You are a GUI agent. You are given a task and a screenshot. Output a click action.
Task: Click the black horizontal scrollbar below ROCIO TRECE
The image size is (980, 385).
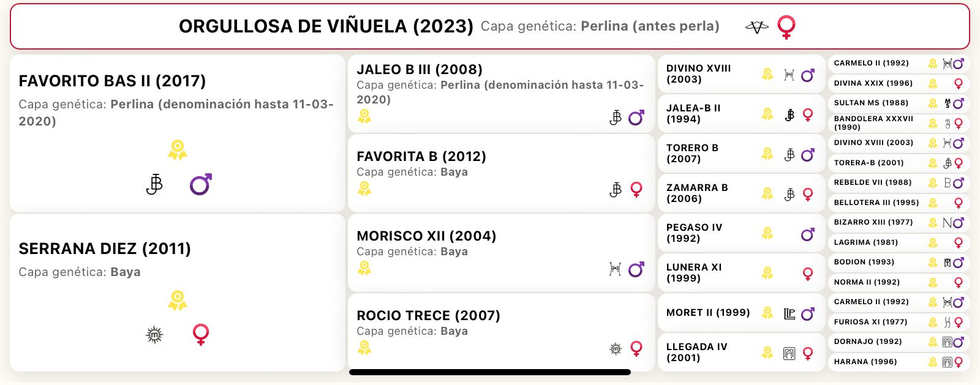(x=490, y=372)
